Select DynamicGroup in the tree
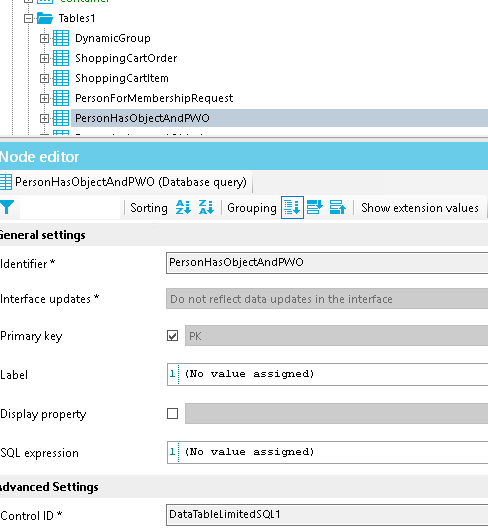 (113, 38)
